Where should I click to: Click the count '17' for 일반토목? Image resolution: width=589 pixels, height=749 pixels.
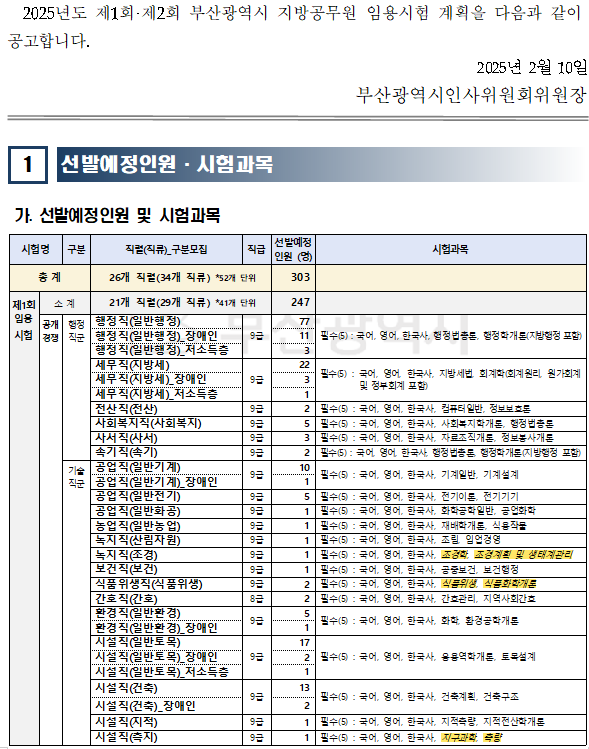click(304, 643)
